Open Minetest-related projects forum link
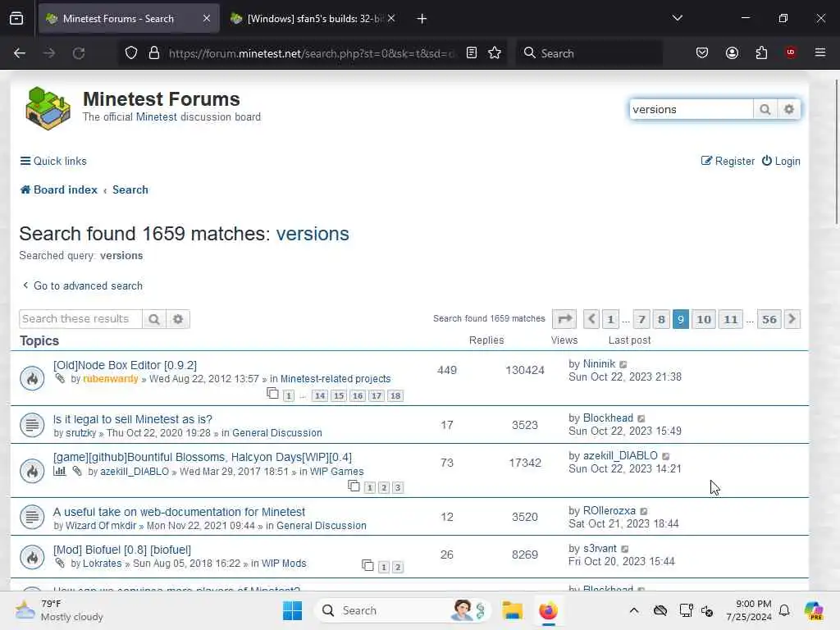 click(336, 379)
